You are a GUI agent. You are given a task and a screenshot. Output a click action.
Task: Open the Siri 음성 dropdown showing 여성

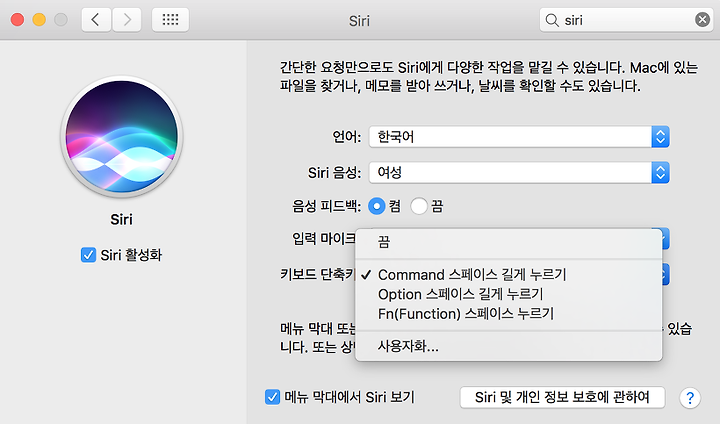(519, 173)
